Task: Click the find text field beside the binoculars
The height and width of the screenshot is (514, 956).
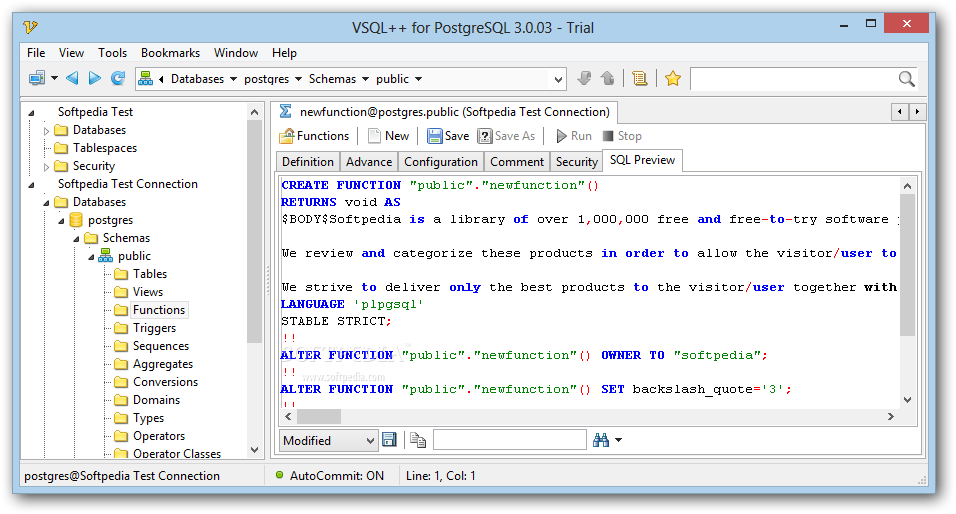Action: pos(509,440)
